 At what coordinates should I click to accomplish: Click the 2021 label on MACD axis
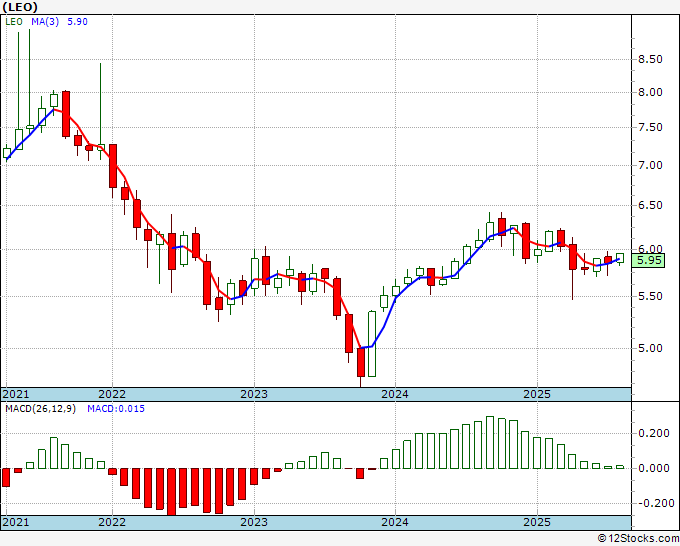(x=16, y=522)
